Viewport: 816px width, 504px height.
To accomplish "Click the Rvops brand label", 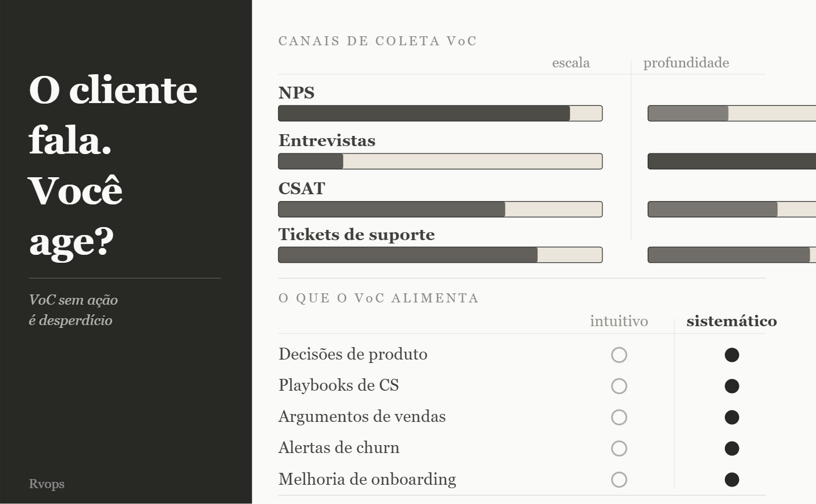I will pos(46,484).
